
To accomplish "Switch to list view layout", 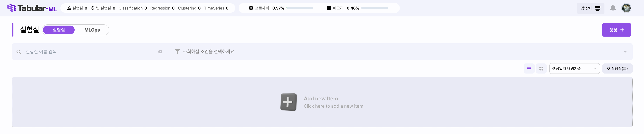I will [529, 68].
